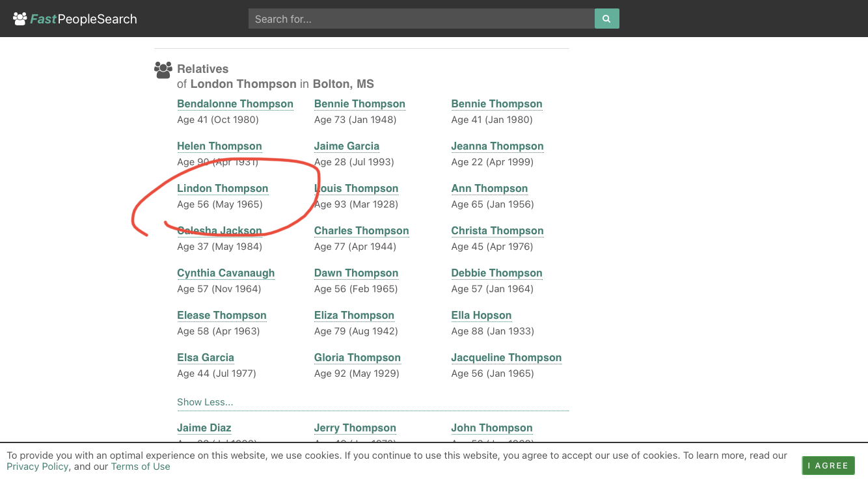Open Bennie Thompson age 41 link
868x488 pixels.
pos(497,104)
